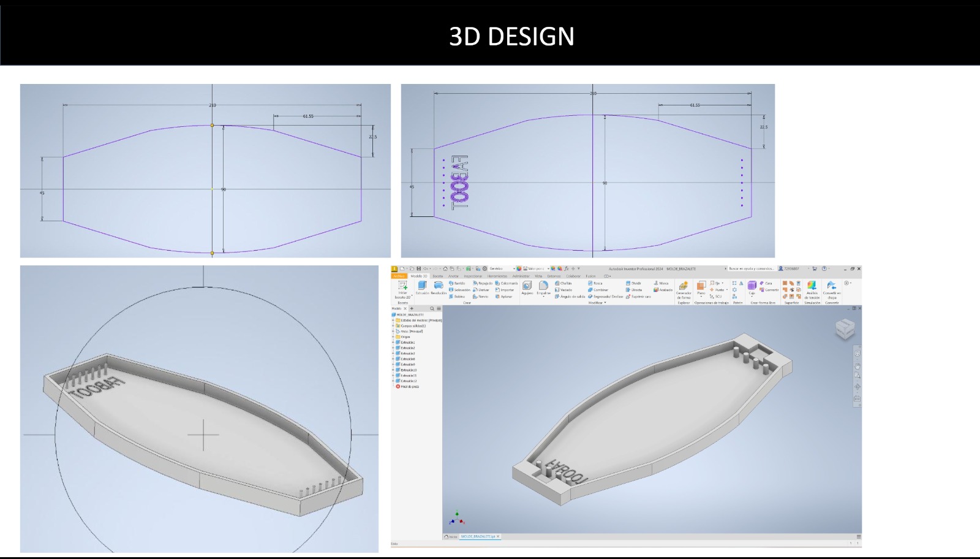Select MOLDE_BRAZALETE root node in the tree

coord(408,314)
